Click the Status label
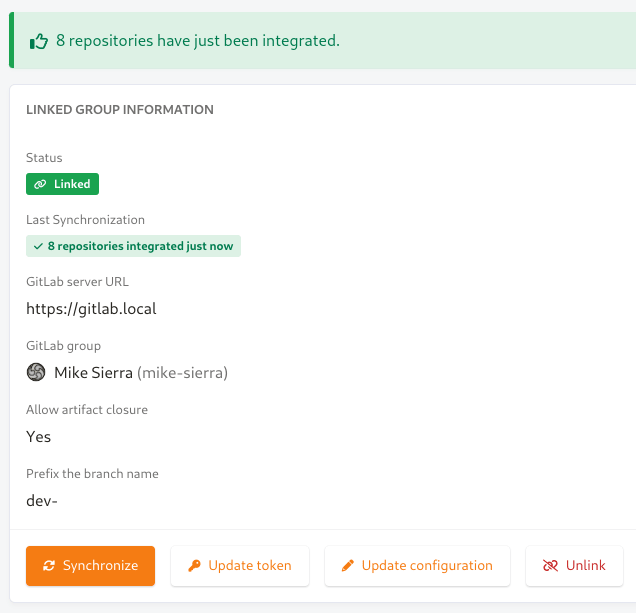Viewport: 636px width, 613px height. coord(44,157)
